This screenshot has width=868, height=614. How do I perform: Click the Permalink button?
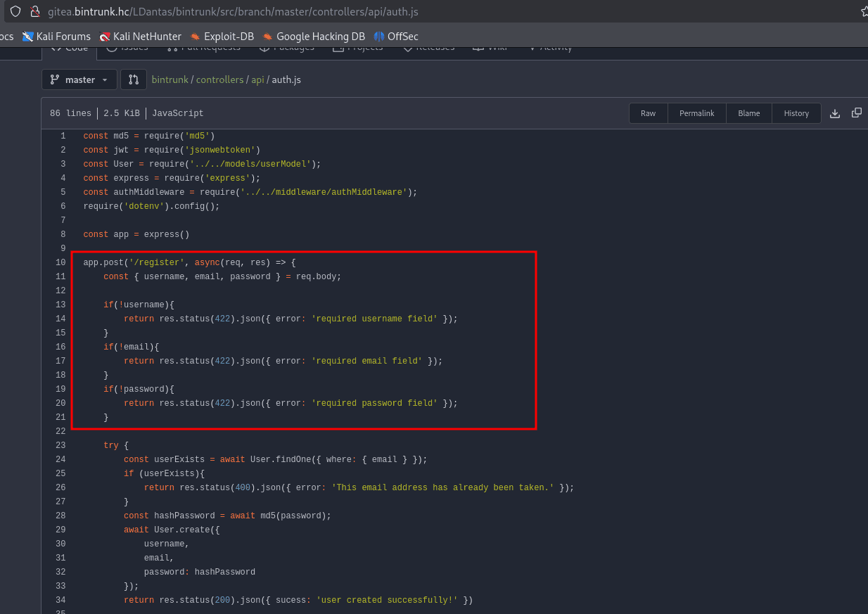[x=696, y=113]
